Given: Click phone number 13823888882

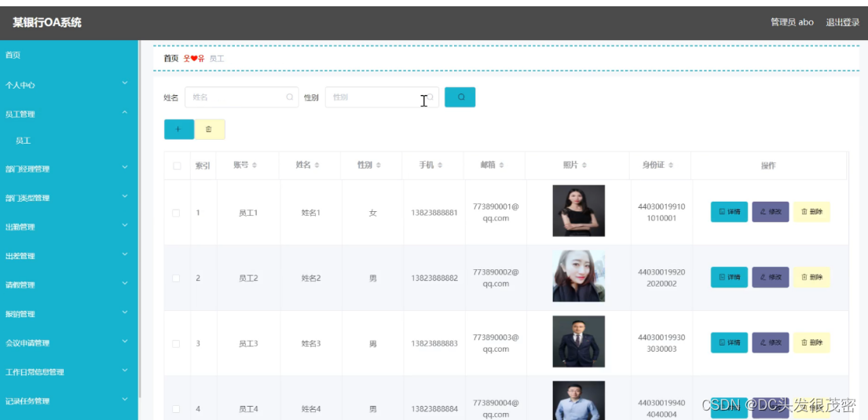Looking at the screenshot, I should [434, 278].
